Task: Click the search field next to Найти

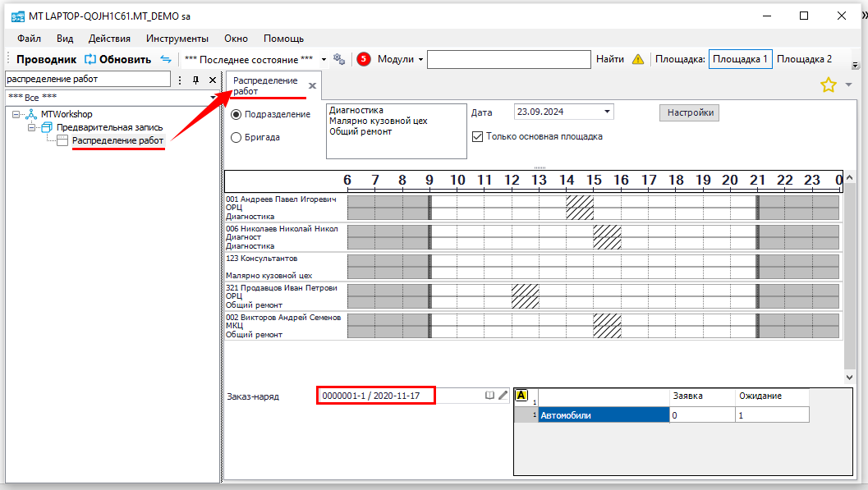Action: [x=508, y=59]
